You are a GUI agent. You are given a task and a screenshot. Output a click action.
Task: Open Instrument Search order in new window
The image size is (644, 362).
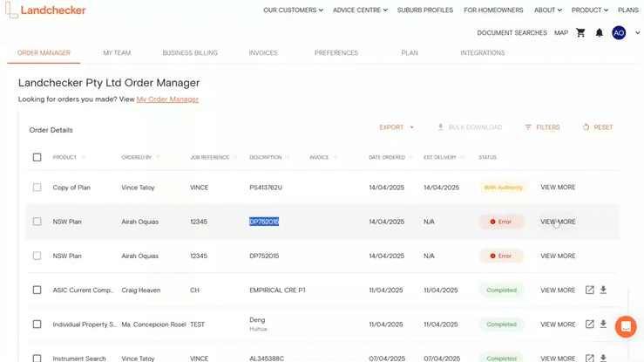589,358
